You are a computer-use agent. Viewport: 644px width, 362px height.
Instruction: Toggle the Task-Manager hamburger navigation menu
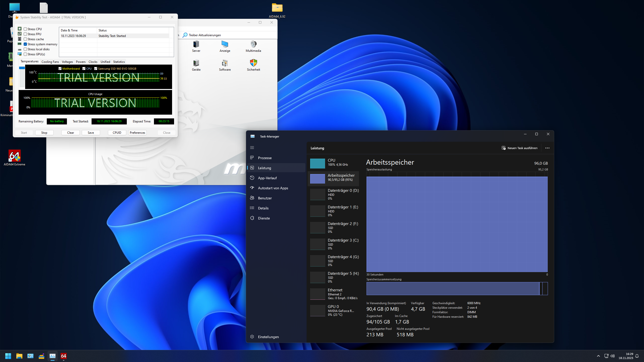[x=252, y=148]
